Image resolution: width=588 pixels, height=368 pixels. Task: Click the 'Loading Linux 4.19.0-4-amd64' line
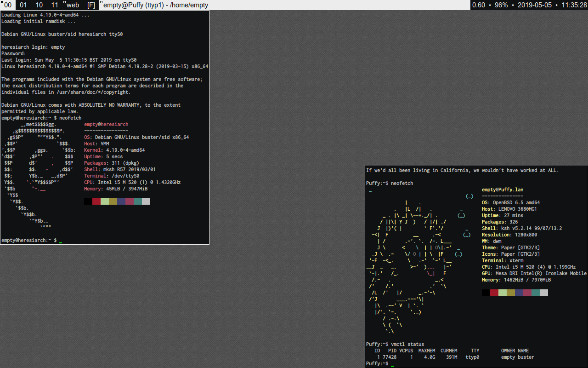click(45, 15)
